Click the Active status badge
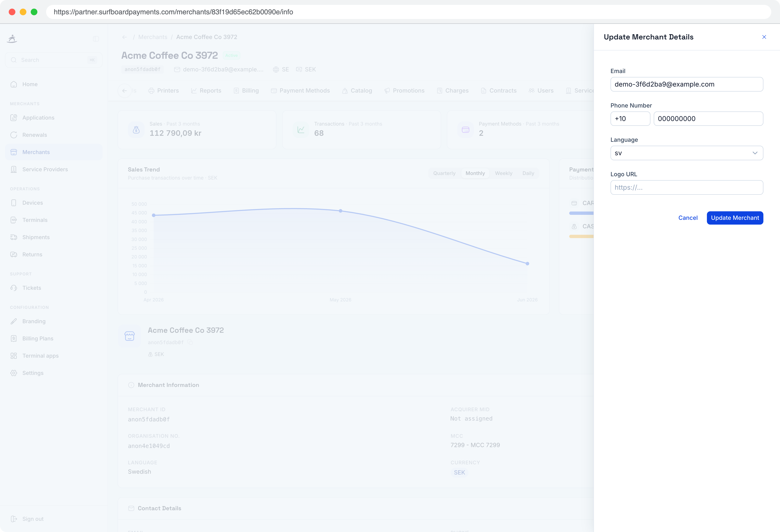Screen dimensions: 780x532 point(232,55)
